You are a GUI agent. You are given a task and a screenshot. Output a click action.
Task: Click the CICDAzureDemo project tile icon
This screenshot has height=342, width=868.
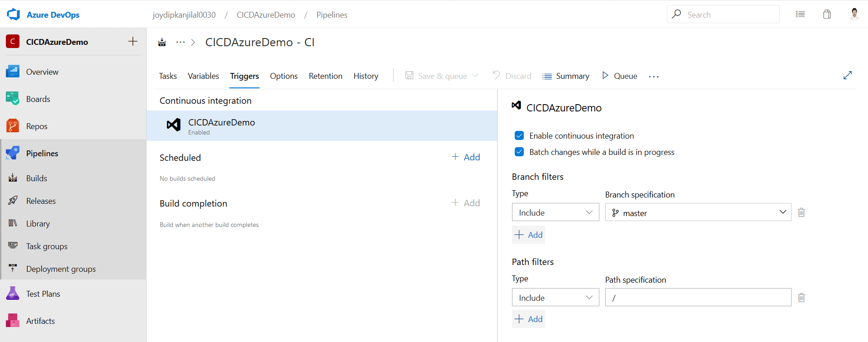pos(13,42)
